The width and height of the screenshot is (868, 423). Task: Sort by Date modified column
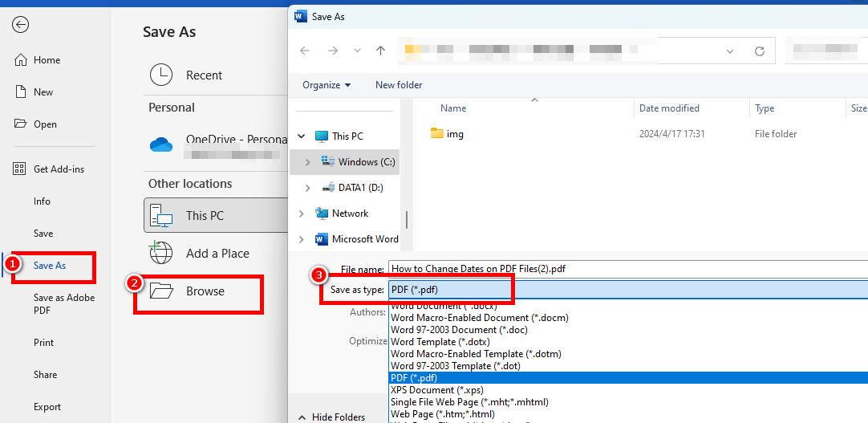669,108
